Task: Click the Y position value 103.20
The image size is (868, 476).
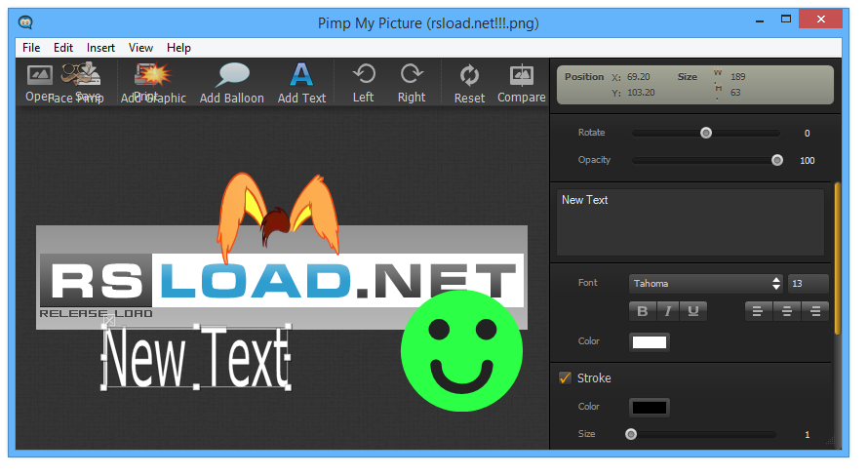Action: [641, 93]
